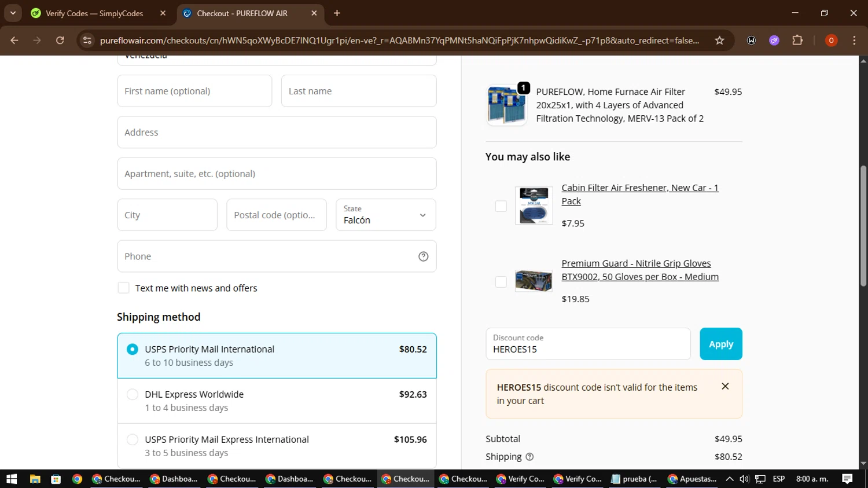Open network settings tray icon
This screenshot has height=488, width=868.
[760, 479]
